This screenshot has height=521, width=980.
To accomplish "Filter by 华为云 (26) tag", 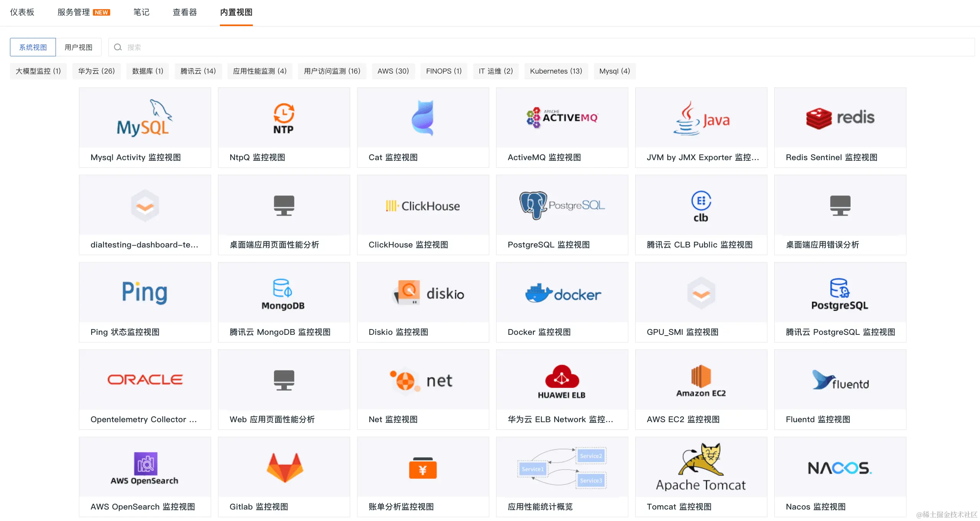I will [96, 71].
